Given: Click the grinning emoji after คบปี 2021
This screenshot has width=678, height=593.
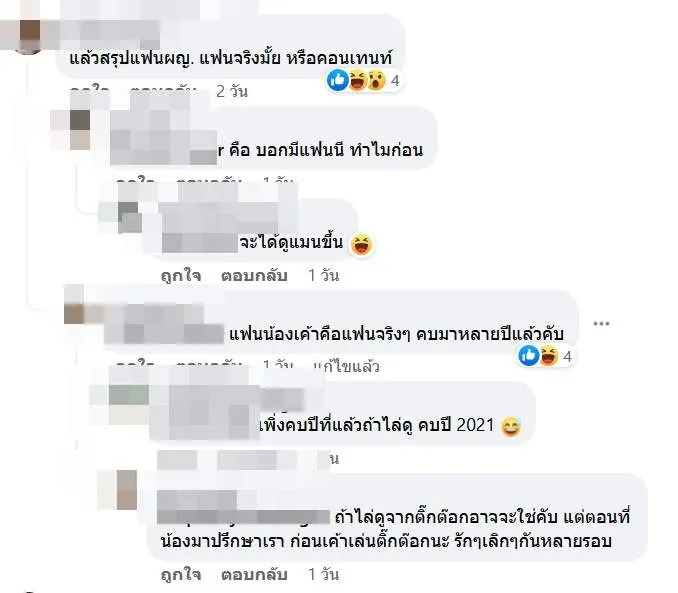Looking at the screenshot, I should pos(511,427).
